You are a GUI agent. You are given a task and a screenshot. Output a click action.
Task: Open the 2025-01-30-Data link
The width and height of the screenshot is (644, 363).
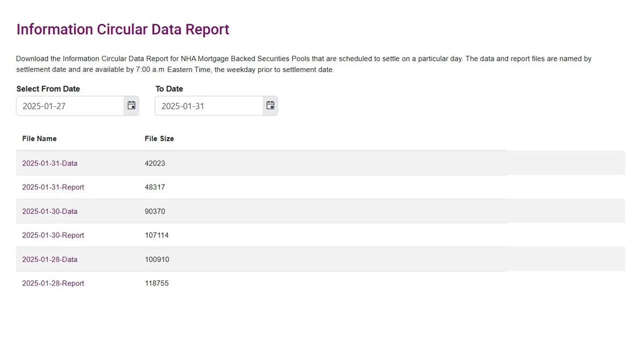[x=49, y=212]
